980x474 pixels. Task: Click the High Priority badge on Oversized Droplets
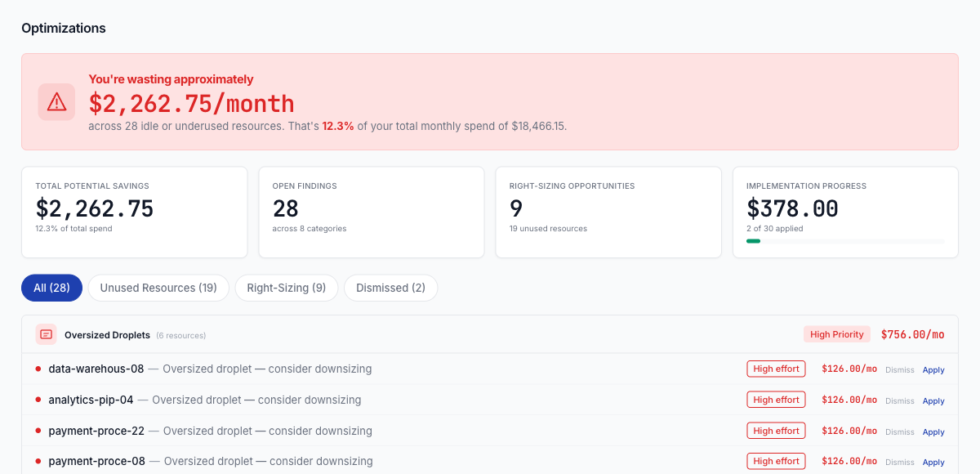(836, 333)
